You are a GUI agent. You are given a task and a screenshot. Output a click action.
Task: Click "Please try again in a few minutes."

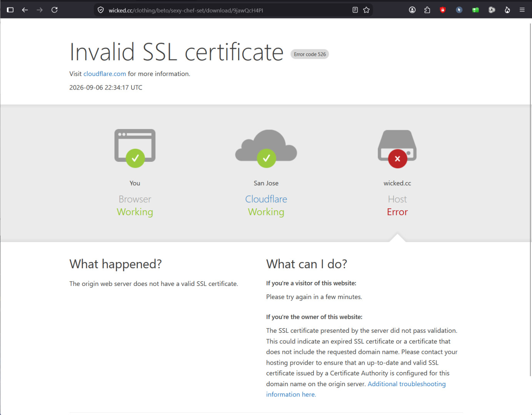pyautogui.click(x=314, y=297)
